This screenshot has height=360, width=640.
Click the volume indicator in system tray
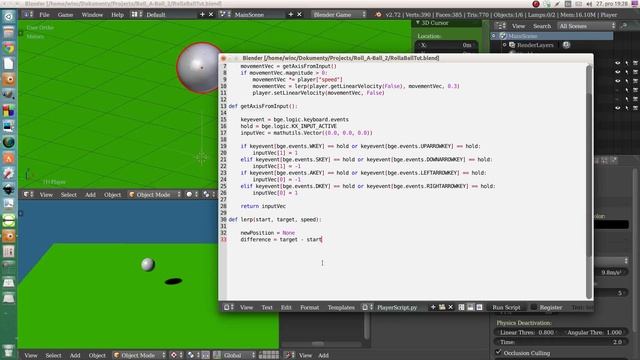tap(589, 4)
